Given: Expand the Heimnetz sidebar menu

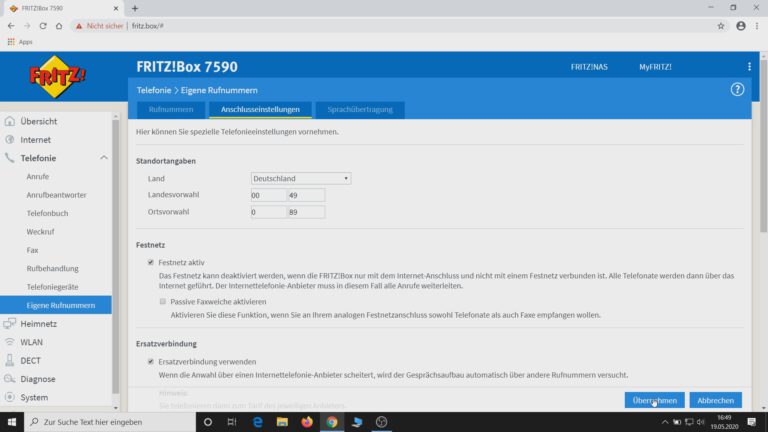Looking at the screenshot, I should tap(40, 323).
